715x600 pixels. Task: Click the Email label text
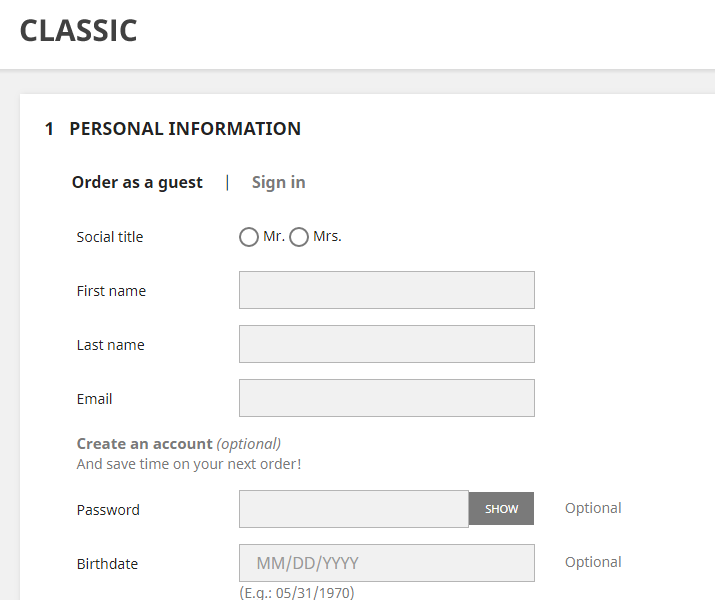(x=94, y=399)
